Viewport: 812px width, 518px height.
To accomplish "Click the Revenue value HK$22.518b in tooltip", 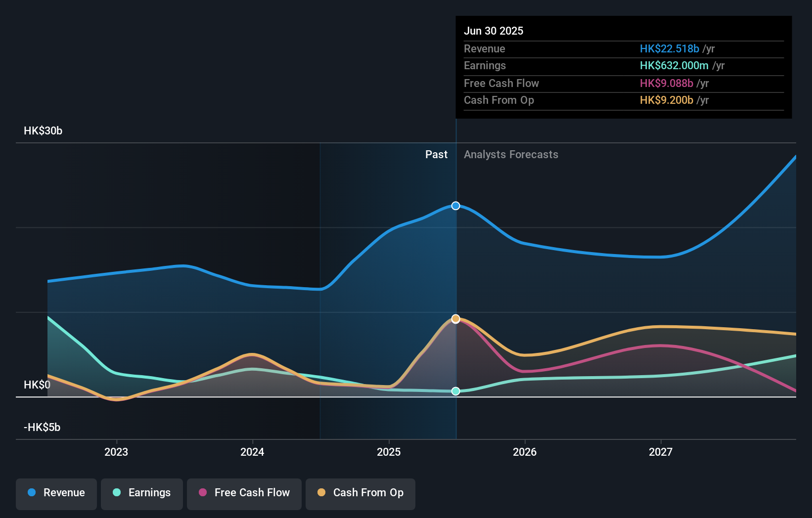I will pyautogui.click(x=670, y=48).
